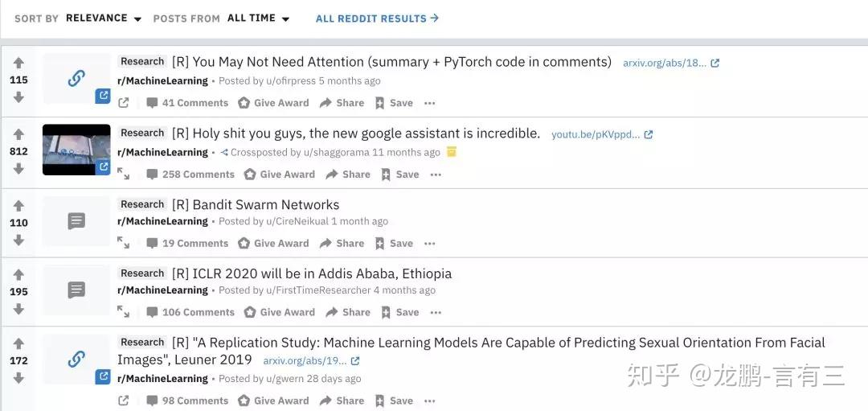
Task: Upvote the "You May Not Need Attention" post
Action: [18, 63]
